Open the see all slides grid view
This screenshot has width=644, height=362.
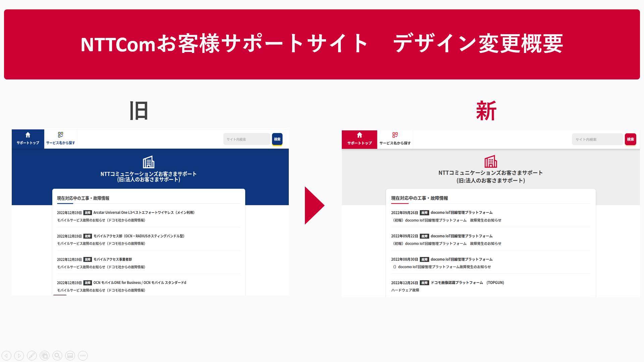45,356
